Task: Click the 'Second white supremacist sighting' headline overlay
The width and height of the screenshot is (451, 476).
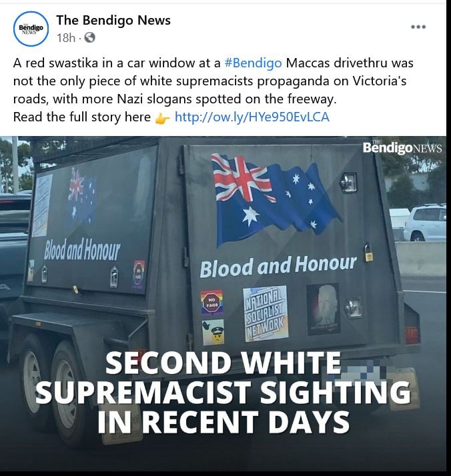Action: [223, 392]
